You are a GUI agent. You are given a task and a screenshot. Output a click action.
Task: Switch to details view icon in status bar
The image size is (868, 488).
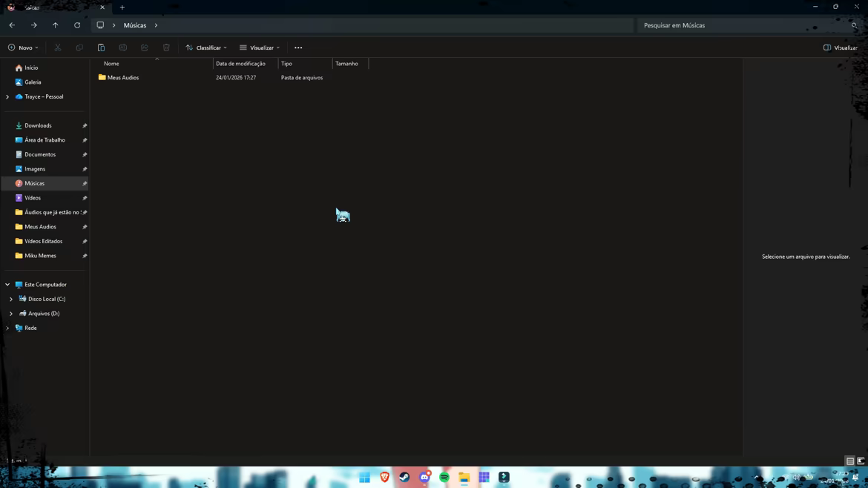pyautogui.click(x=849, y=461)
